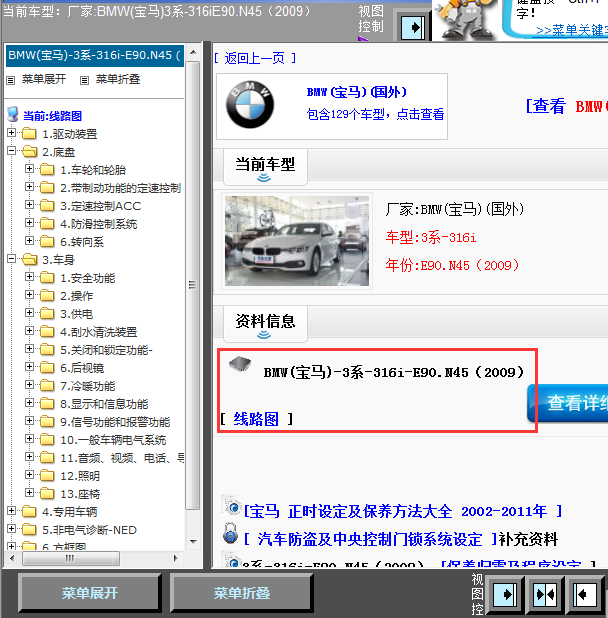The width and height of the screenshot is (608, 618).
Task: Select 2.操作 tree item
Action: [76, 296]
